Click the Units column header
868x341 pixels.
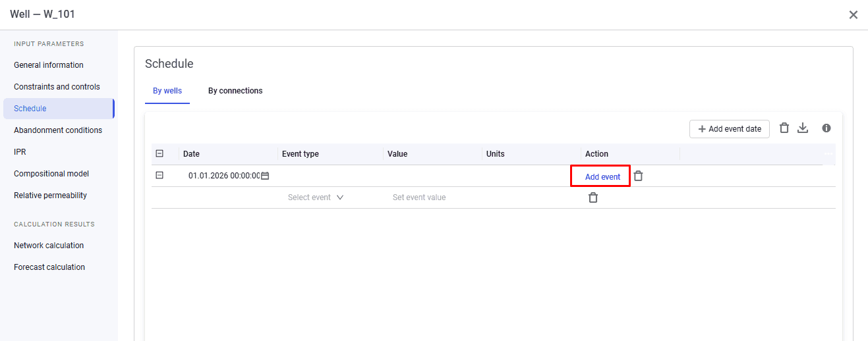pos(496,154)
